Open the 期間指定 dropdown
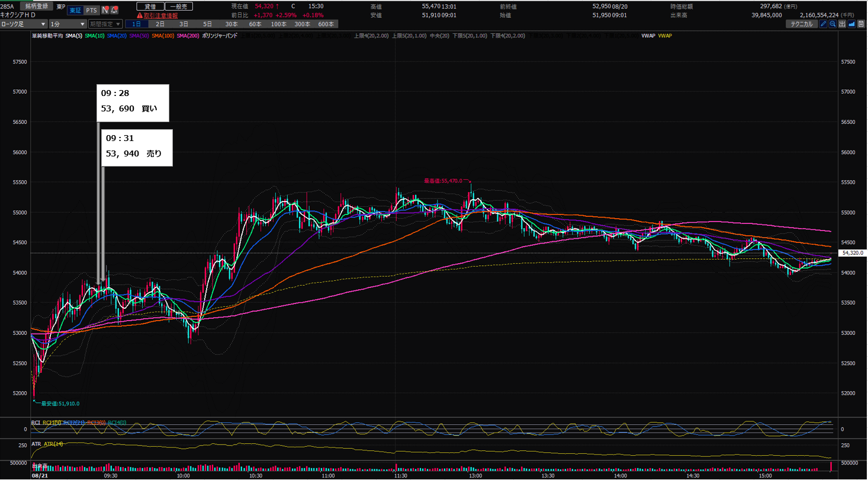The width and height of the screenshot is (868, 480). [105, 24]
